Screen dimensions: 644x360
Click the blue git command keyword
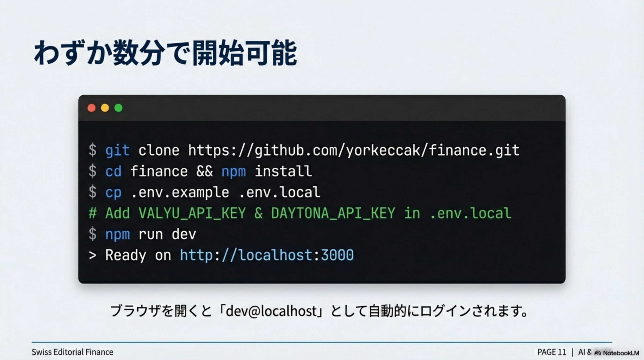[117, 150]
